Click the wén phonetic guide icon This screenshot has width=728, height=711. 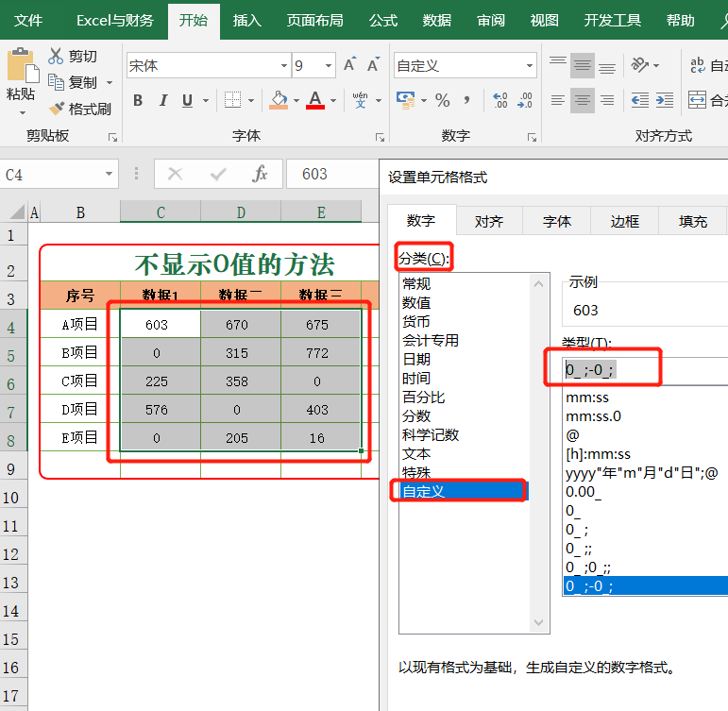click(361, 100)
